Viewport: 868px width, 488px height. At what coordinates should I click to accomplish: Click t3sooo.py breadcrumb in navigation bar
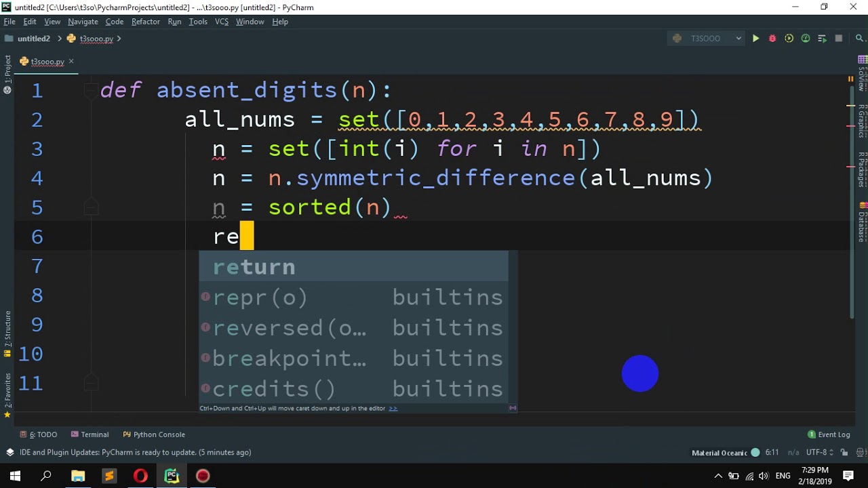(90, 39)
